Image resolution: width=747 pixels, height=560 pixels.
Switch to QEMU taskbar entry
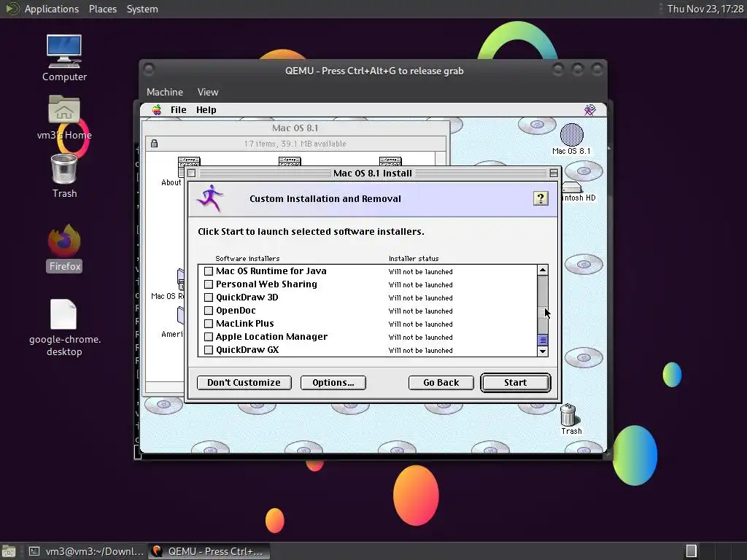(x=209, y=551)
